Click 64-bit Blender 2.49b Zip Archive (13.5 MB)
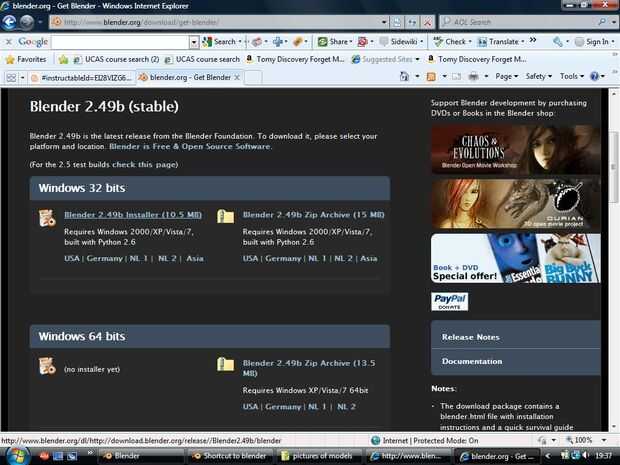Viewport: 620px width, 465px height. pos(309,368)
